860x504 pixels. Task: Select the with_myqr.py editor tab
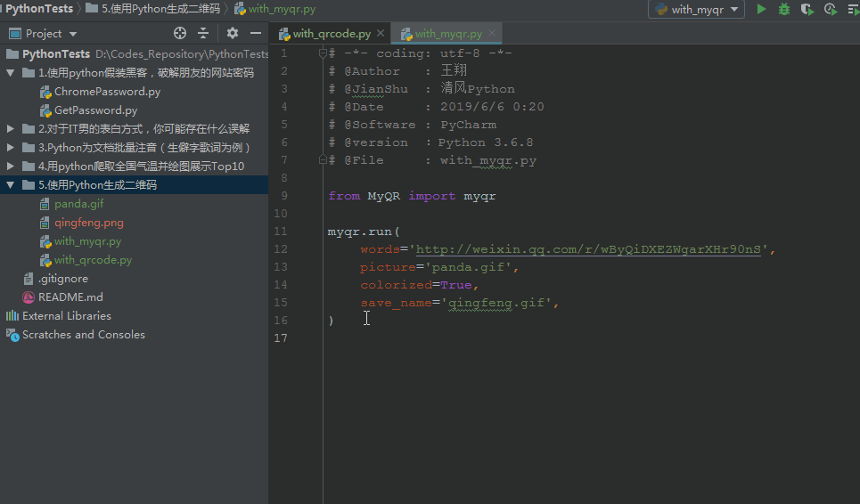[448, 34]
